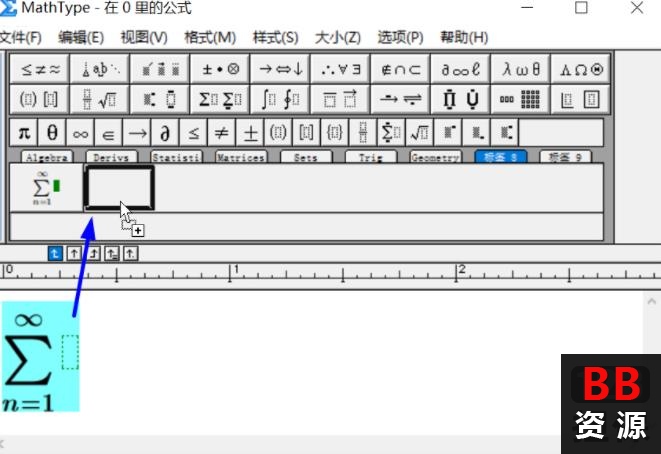This screenshot has width=661, height=454.
Task: Insert the theta symbol from the small bar
Action: 52,133
